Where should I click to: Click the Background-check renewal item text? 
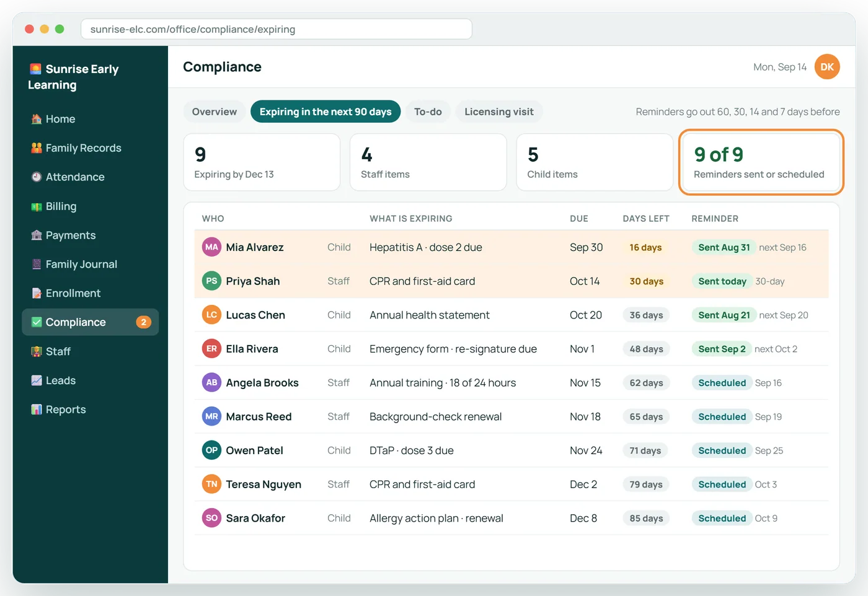[x=436, y=417]
